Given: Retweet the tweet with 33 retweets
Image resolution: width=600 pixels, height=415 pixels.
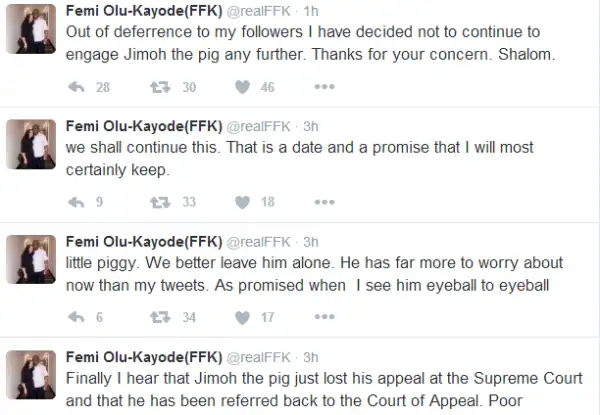Looking at the screenshot, I should [x=157, y=203].
